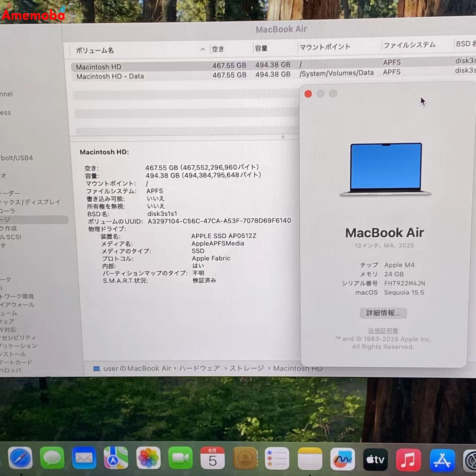
Task: Start FaceTime from the Dock
Action: pyautogui.click(x=180, y=458)
